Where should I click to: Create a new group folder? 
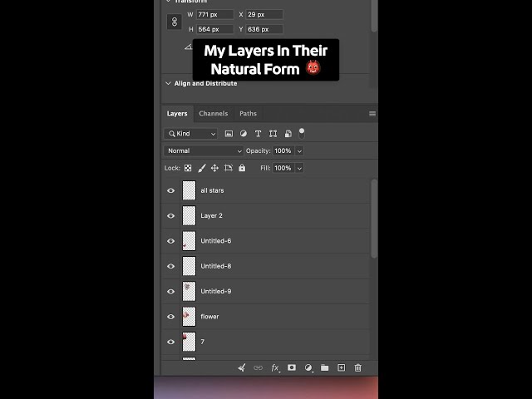coord(325,367)
